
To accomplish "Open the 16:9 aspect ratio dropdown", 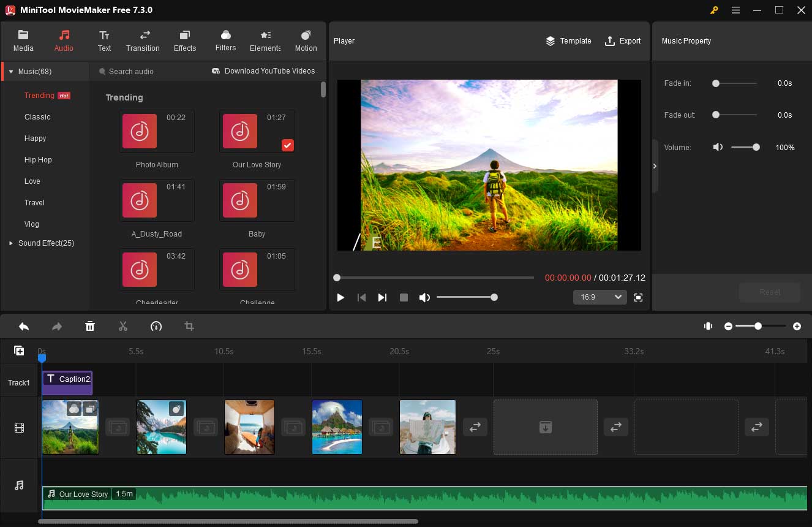I will click(x=600, y=297).
